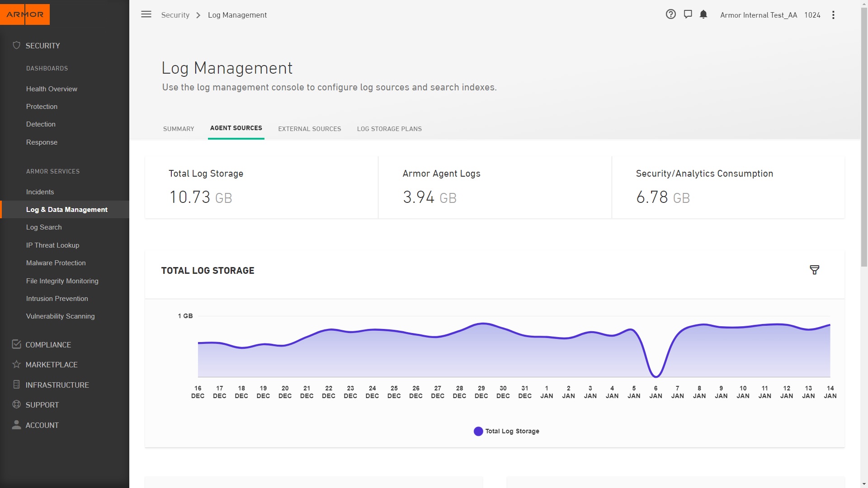Viewport: 868px width, 488px height.
Task: Click the vertical page scrollbar
Action: click(x=864, y=136)
